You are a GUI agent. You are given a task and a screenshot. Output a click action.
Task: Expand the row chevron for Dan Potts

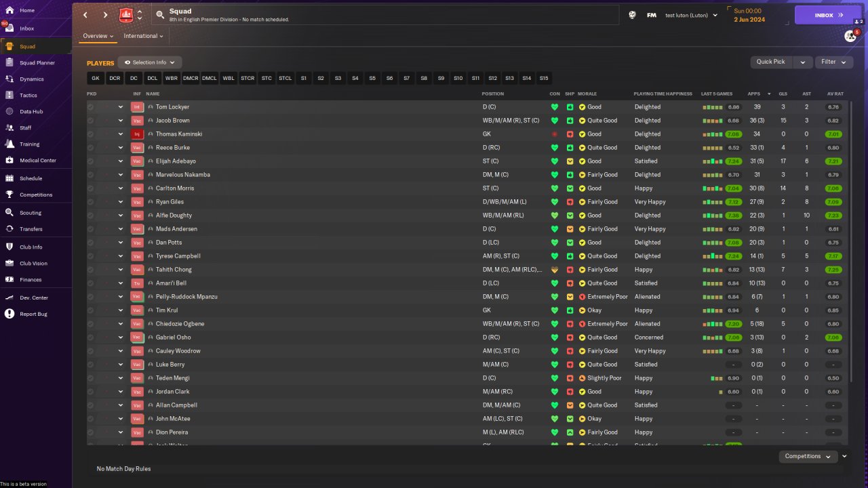[x=121, y=243]
